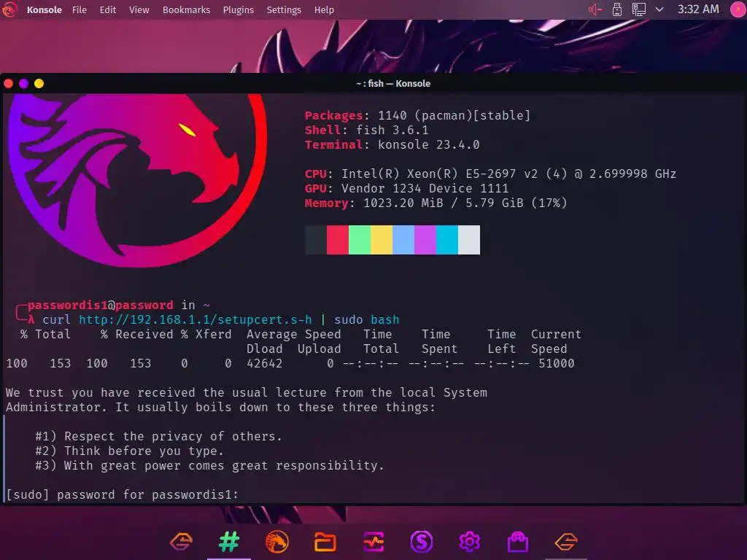
Task: Click the wired network tray icon
Action: (x=638, y=9)
